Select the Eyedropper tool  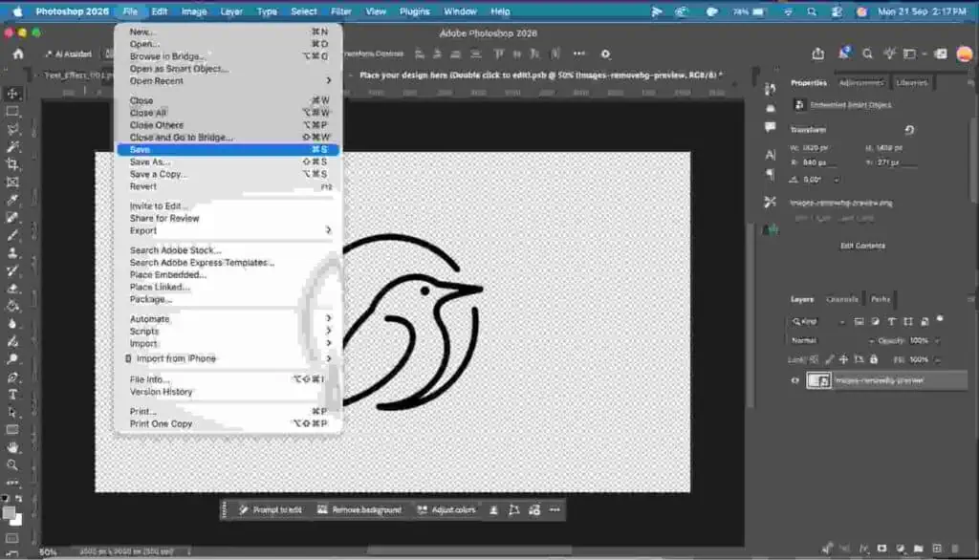coord(12,200)
